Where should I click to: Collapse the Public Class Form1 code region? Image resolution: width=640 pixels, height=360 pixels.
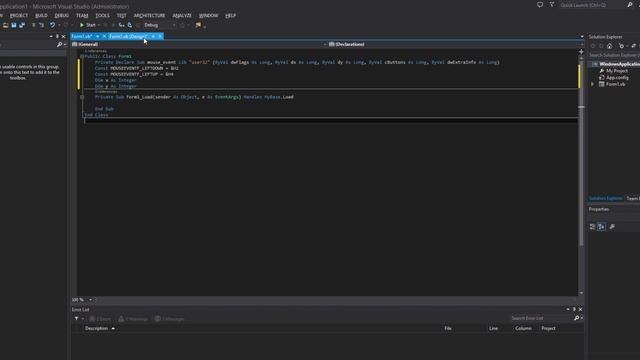tap(82, 56)
